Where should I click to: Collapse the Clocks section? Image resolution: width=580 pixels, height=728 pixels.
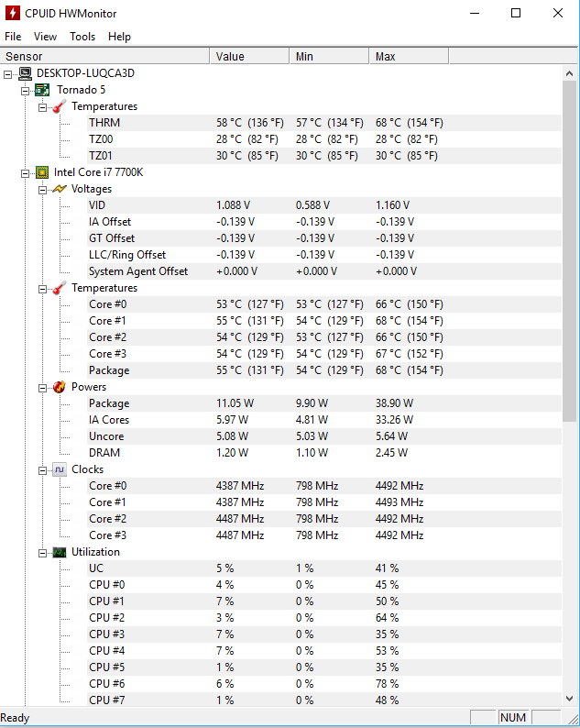42,470
